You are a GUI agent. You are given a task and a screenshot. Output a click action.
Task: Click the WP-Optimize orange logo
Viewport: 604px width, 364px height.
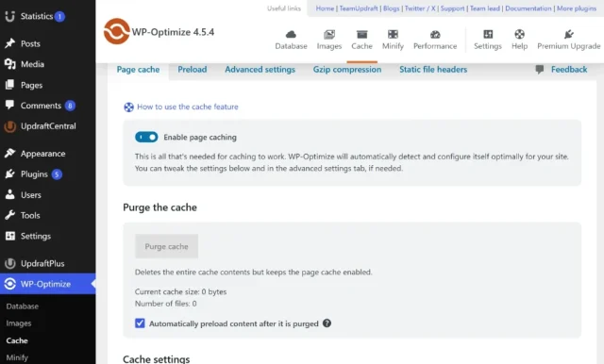click(x=117, y=31)
